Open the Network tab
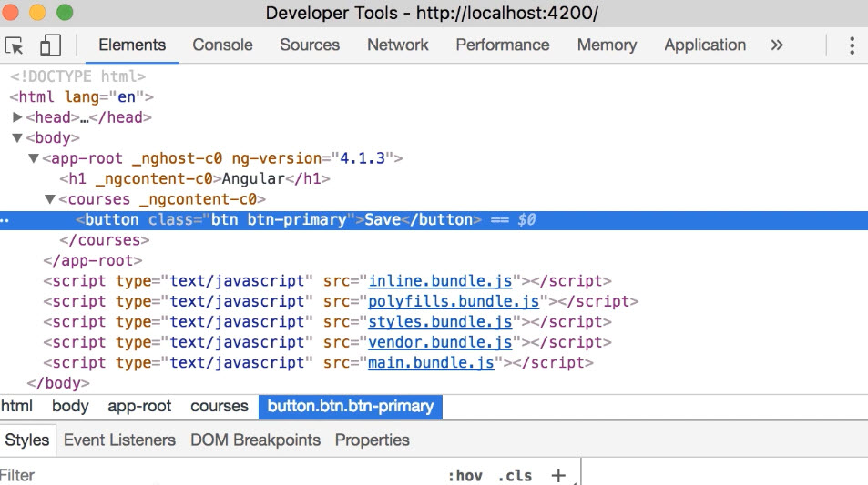 (x=397, y=45)
